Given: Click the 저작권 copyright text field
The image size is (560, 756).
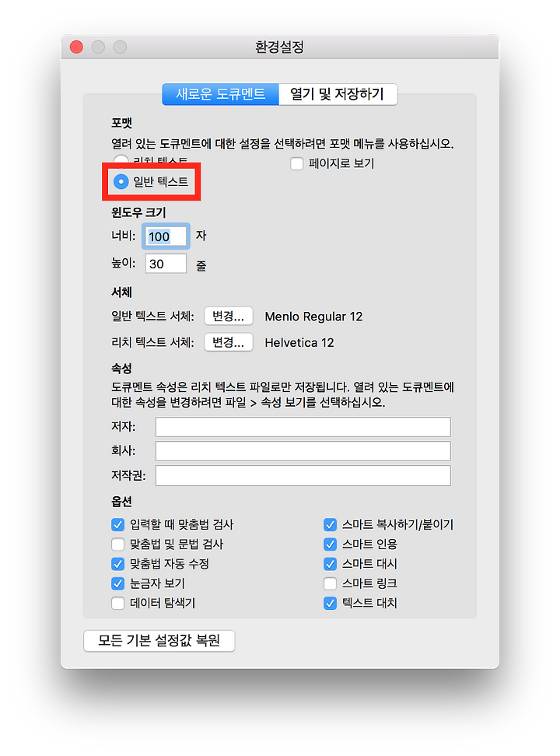Looking at the screenshot, I should 303,475.
